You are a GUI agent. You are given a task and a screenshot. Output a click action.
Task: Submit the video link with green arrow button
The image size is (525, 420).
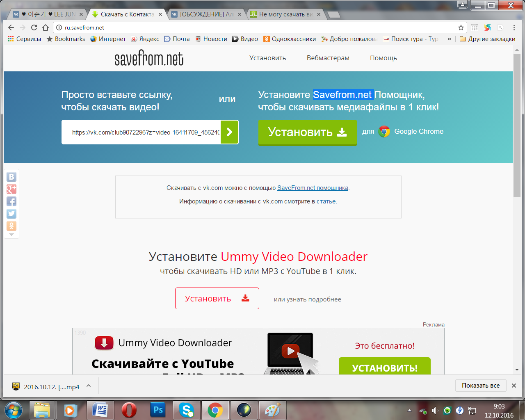(229, 132)
